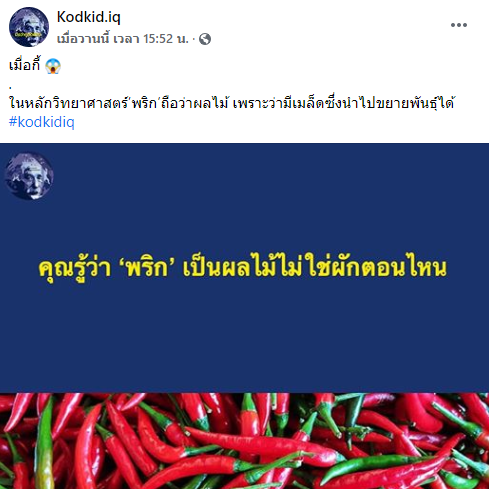
Task: Click the word คุณรู้ว่า starting the yellow headline
Action: point(75,269)
